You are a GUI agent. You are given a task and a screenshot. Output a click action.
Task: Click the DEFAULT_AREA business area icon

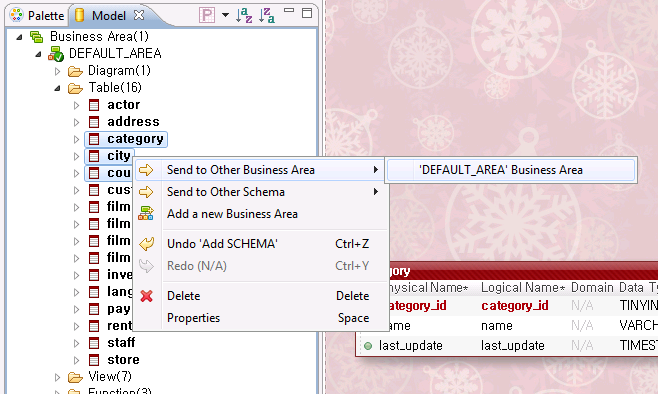(x=56, y=54)
